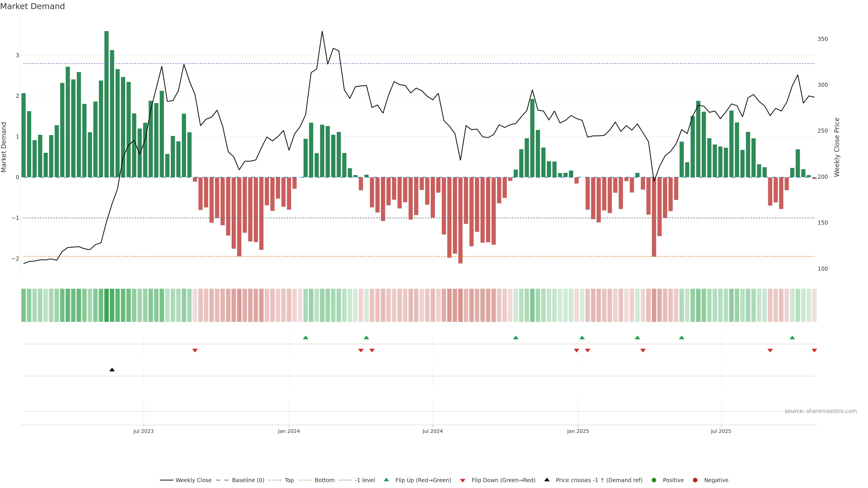868x488 pixels.
Task: Toggle Weekly Close legend entry
Action: [x=193, y=480]
